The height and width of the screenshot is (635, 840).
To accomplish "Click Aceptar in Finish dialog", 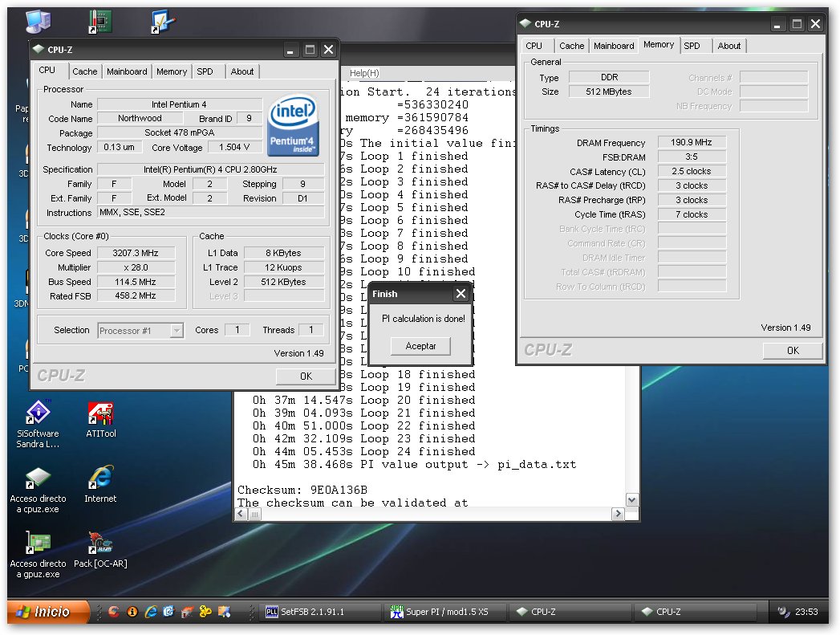I will (x=420, y=346).
